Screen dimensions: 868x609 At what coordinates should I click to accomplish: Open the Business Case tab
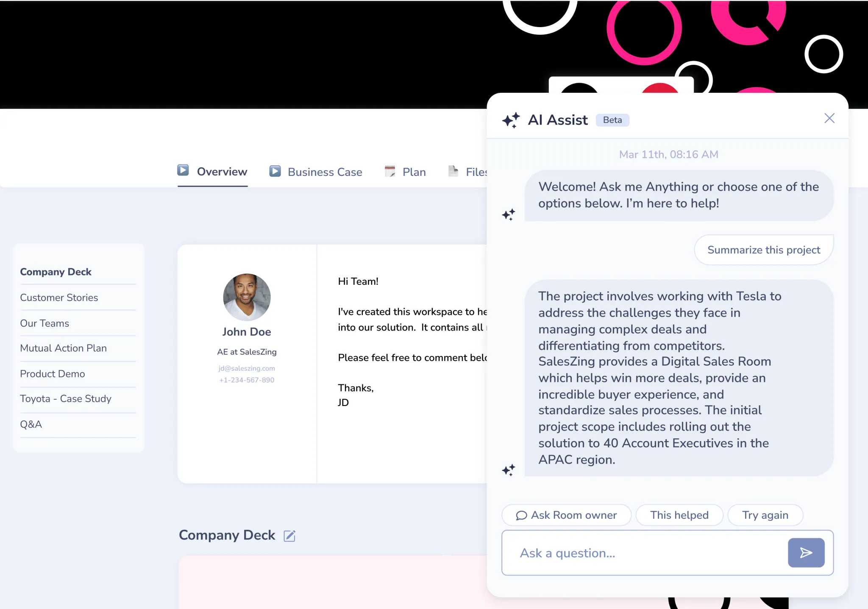(325, 172)
